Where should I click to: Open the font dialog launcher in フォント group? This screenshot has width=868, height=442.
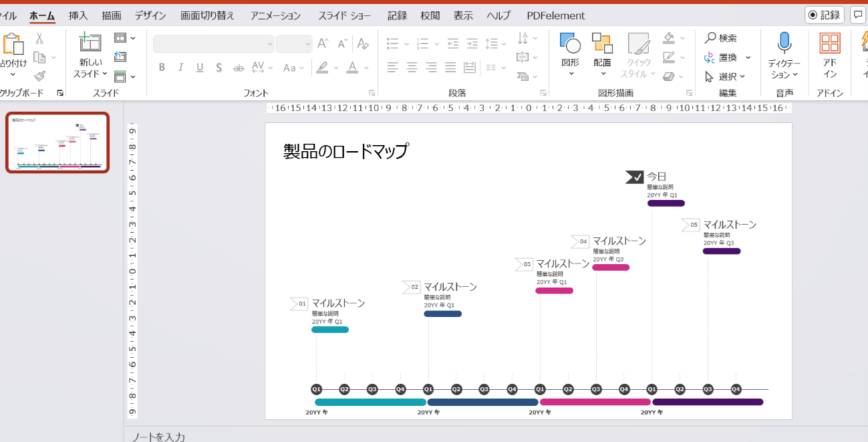coord(372,93)
